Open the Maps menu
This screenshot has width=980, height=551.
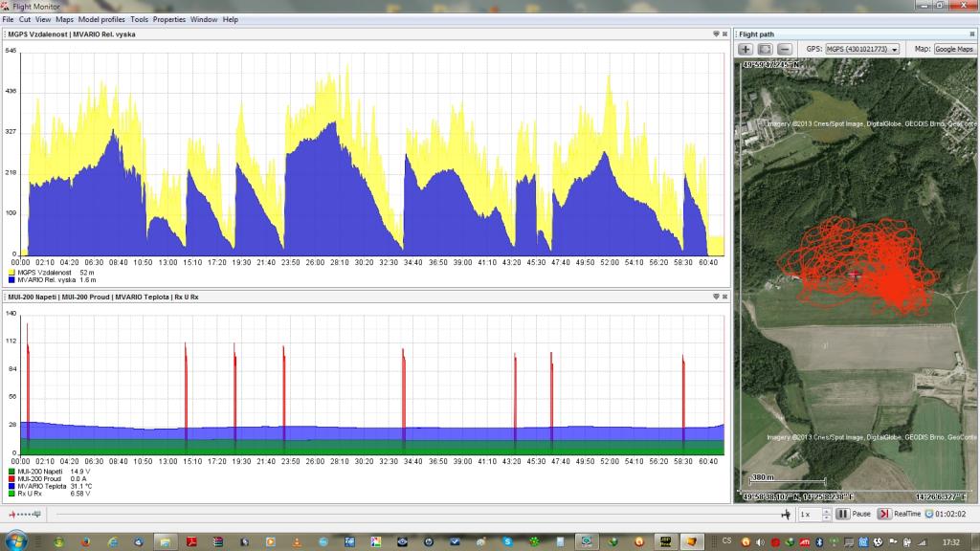click(x=64, y=19)
